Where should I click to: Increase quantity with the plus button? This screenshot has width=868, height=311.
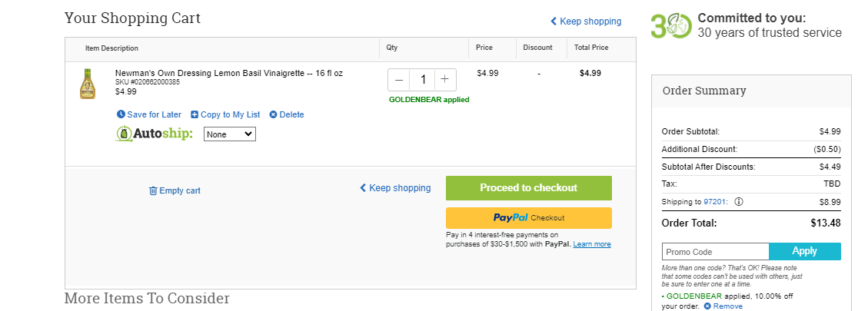coord(444,80)
